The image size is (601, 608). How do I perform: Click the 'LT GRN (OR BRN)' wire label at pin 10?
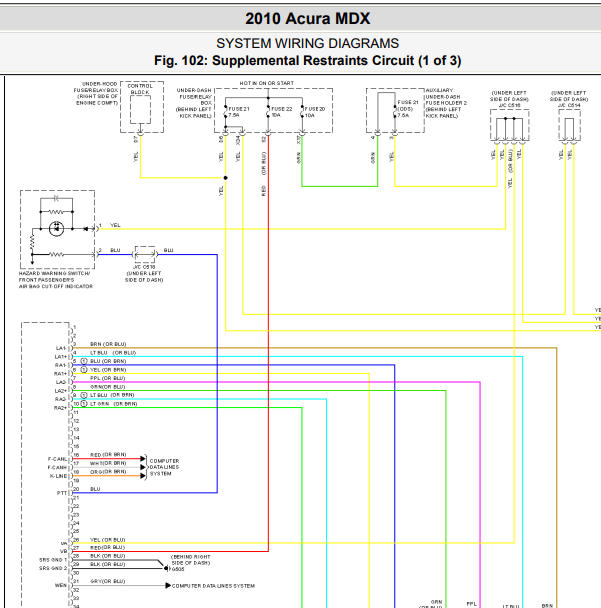click(x=114, y=404)
